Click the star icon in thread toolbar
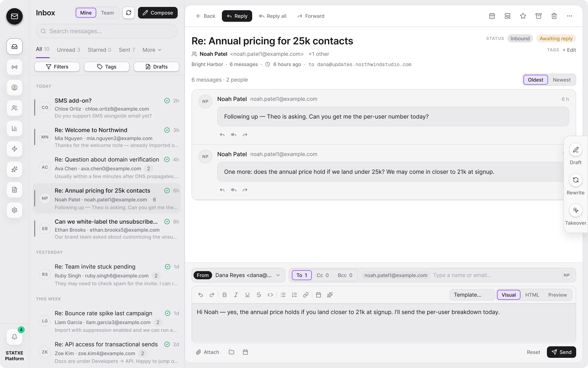 coord(523,16)
